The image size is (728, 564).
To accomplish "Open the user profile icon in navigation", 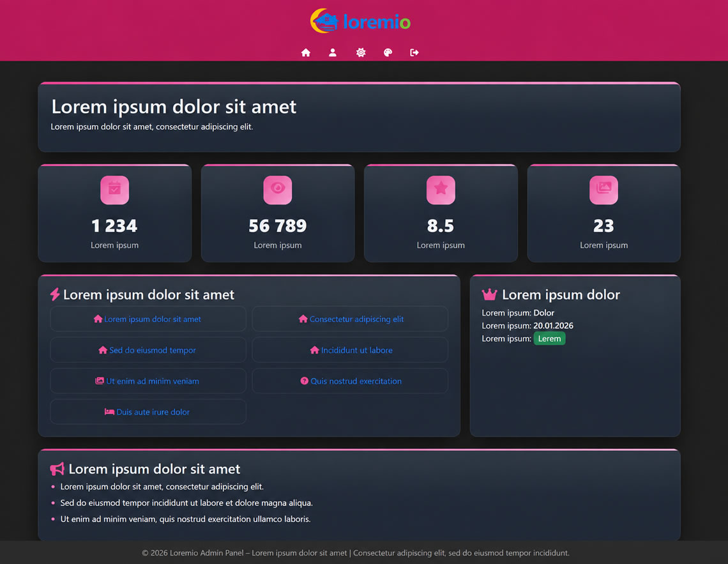I will [x=333, y=52].
